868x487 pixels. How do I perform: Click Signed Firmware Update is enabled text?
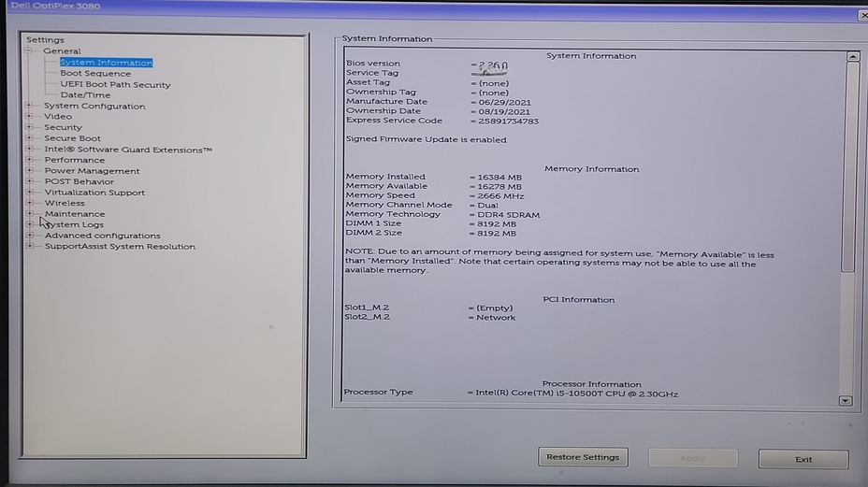426,139
